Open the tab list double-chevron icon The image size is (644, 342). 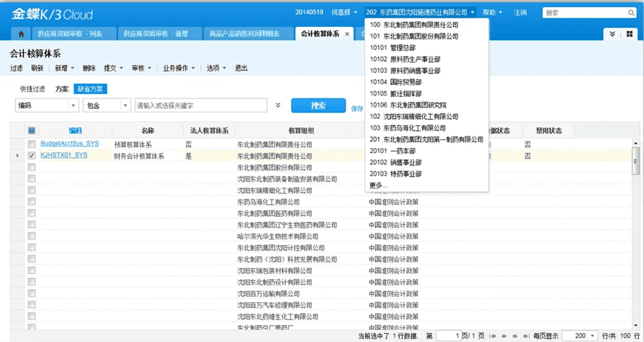tap(612, 34)
